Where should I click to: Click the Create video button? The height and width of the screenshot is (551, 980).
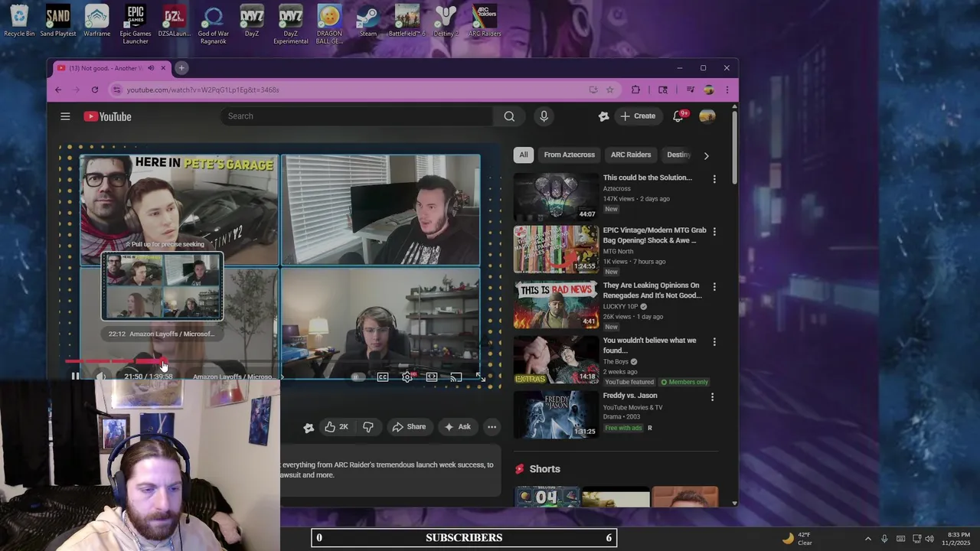pos(638,116)
